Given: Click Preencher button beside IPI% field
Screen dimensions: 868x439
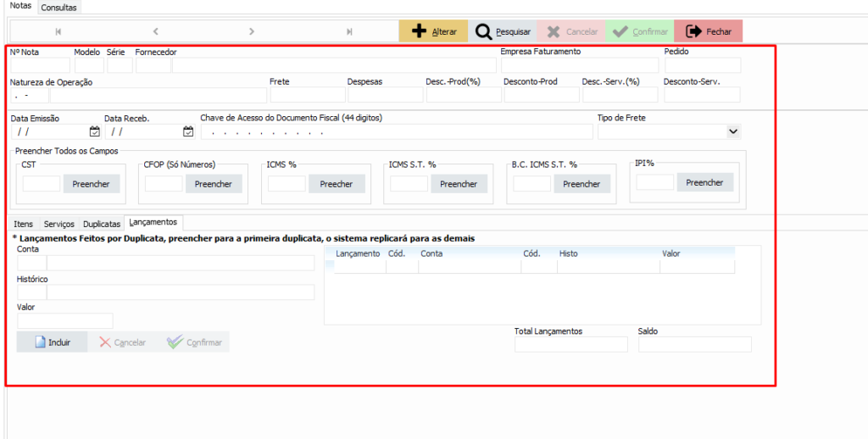Looking at the screenshot, I should [x=704, y=182].
